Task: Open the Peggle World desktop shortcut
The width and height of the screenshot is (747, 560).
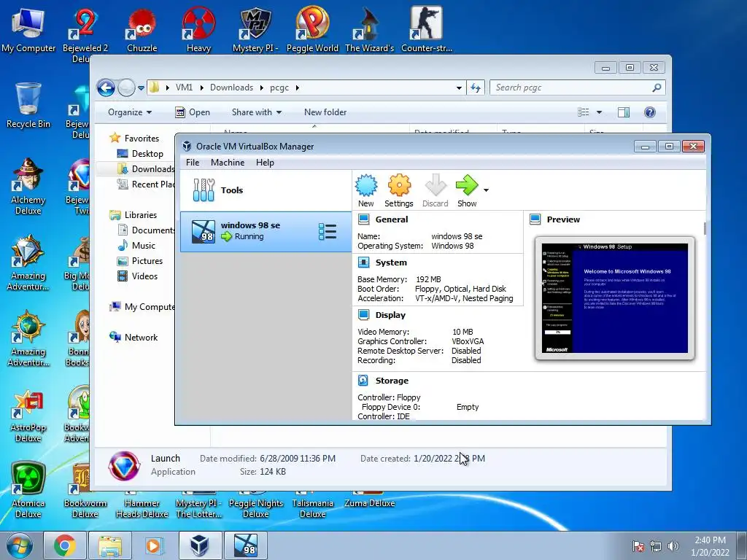Action: click(x=312, y=30)
